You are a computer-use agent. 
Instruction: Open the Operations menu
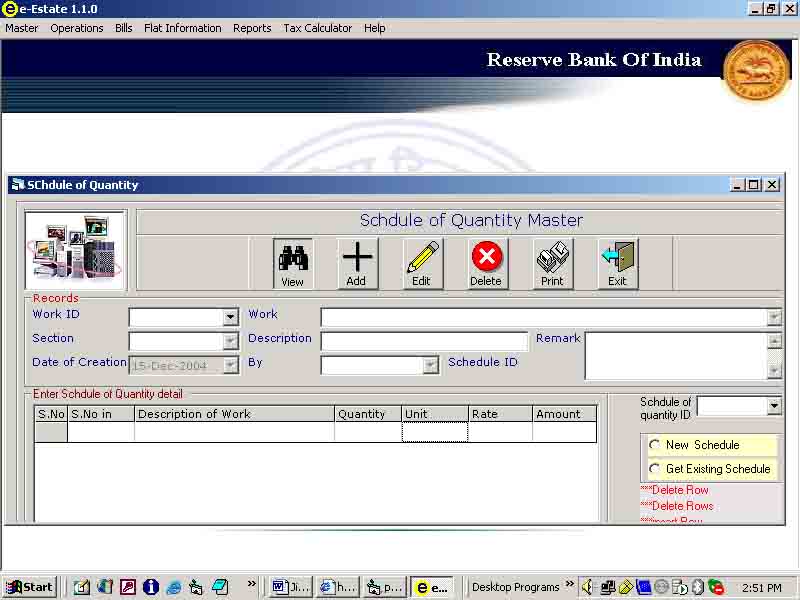click(x=77, y=29)
